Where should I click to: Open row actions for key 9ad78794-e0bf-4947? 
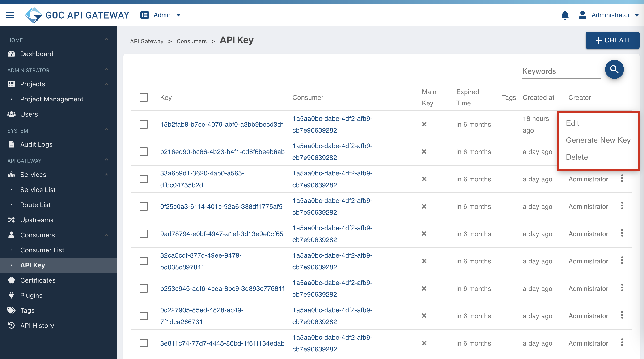[622, 233]
